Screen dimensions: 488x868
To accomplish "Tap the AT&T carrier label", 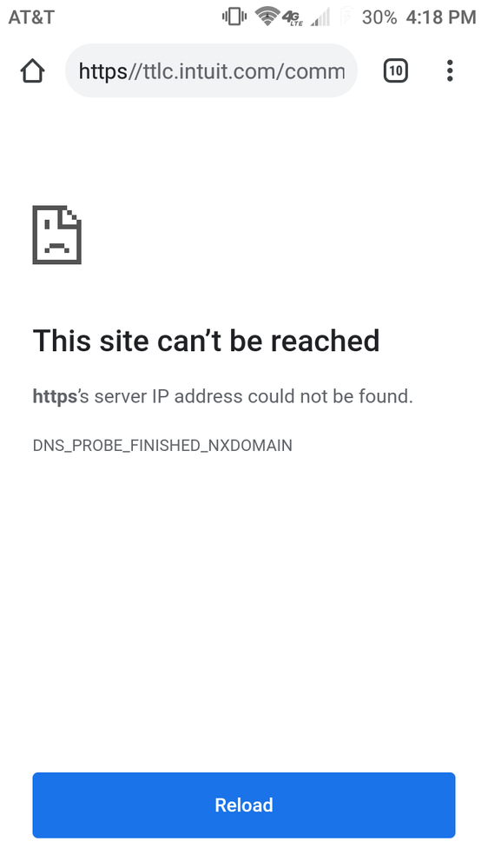I will [x=31, y=17].
